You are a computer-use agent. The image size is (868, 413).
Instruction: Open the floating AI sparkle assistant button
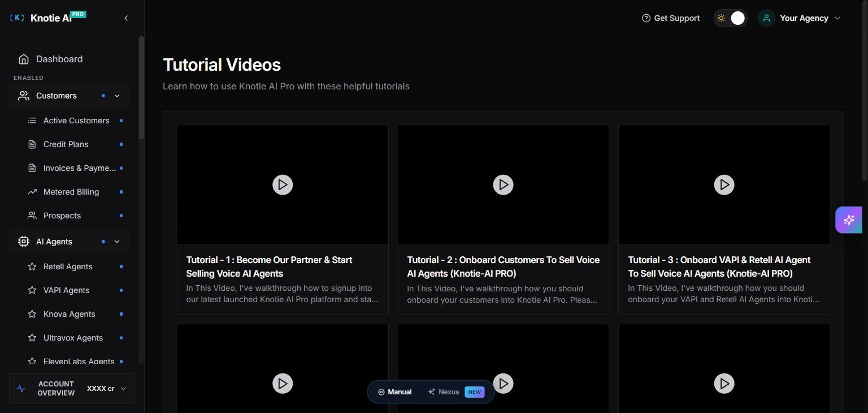(x=849, y=220)
